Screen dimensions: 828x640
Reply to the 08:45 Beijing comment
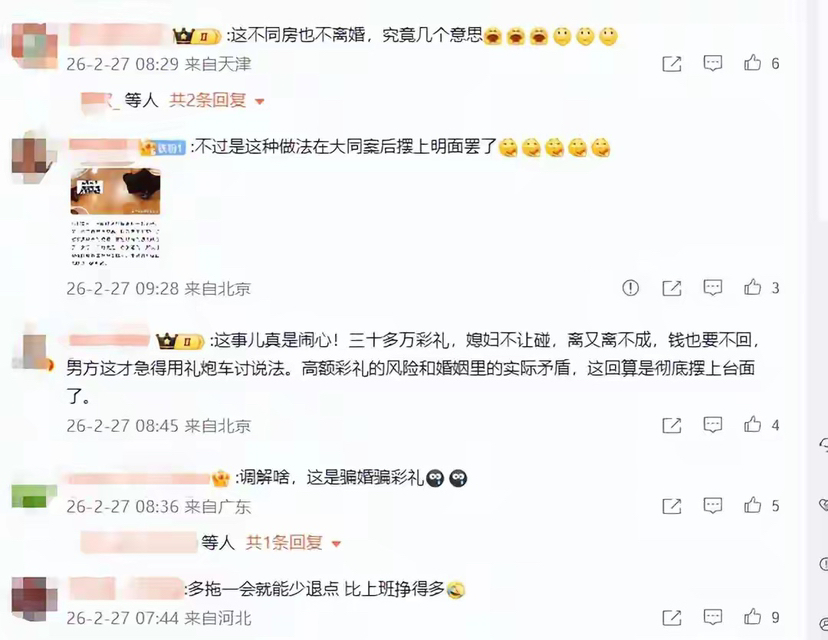[x=712, y=425]
